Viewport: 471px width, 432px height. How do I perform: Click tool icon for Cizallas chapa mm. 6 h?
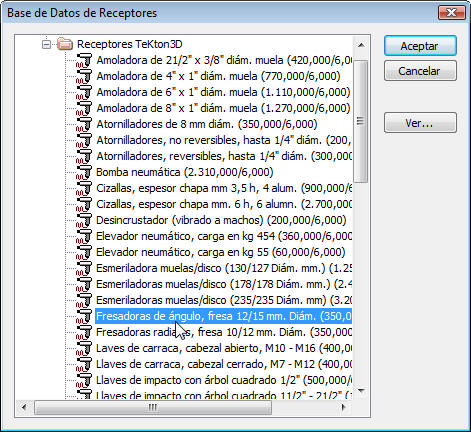point(84,204)
